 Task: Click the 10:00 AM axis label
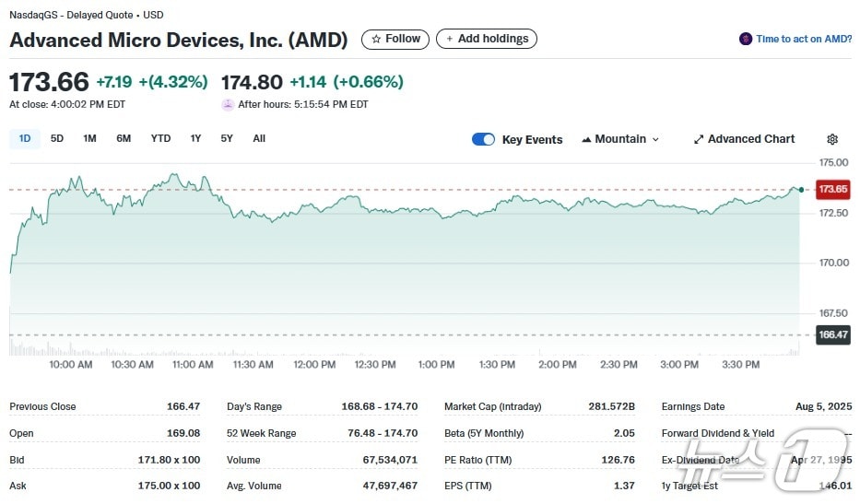71,365
